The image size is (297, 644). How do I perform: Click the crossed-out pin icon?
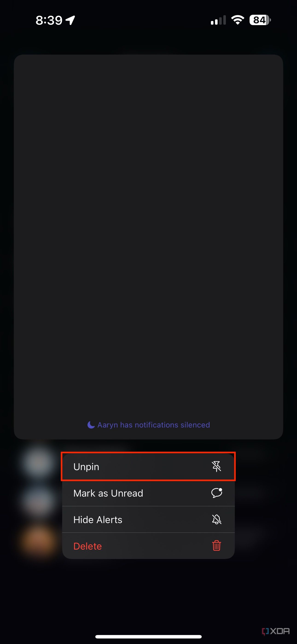[216, 466]
